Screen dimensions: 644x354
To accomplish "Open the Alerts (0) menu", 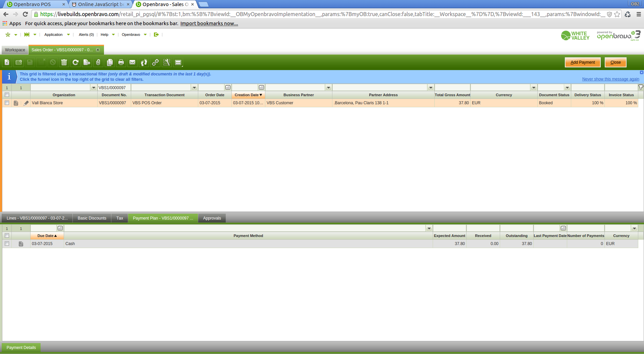I will (x=86, y=35).
